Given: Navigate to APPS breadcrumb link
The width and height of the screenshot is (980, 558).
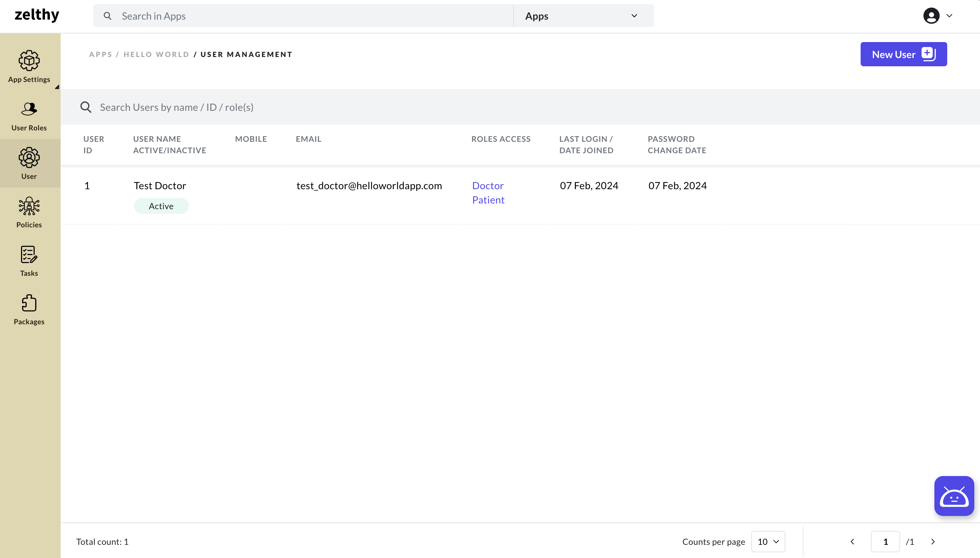Looking at the screenshot, I should [x=100, y=54].
